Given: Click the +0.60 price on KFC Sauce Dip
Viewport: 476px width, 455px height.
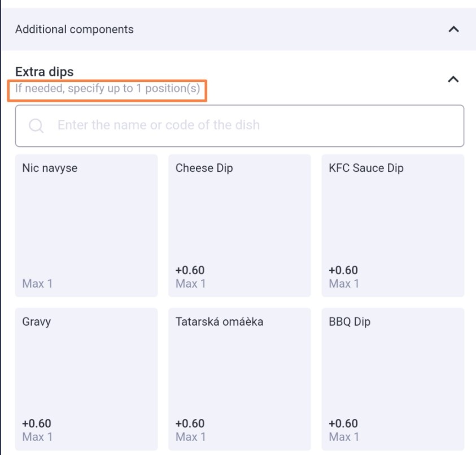Looking at the screenshot, I should point(343,270).
